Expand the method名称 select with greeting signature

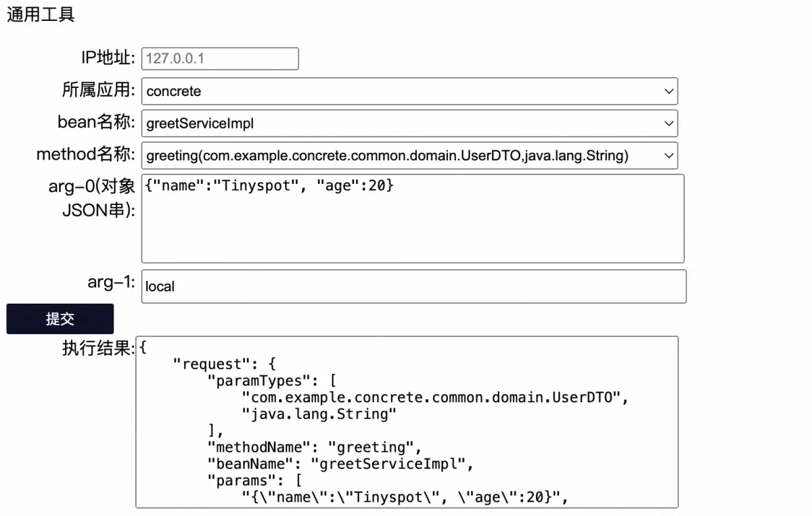point(409,156)
